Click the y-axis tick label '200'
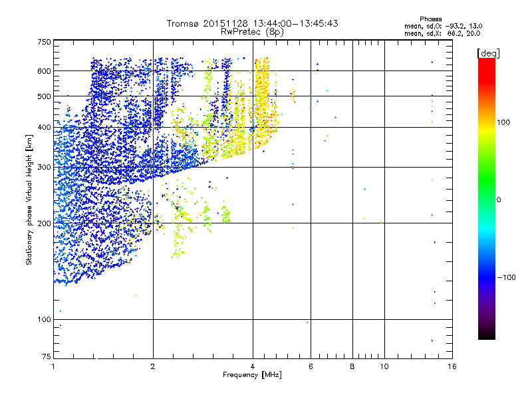The image size is (532, 399). (x=44, y=223)
